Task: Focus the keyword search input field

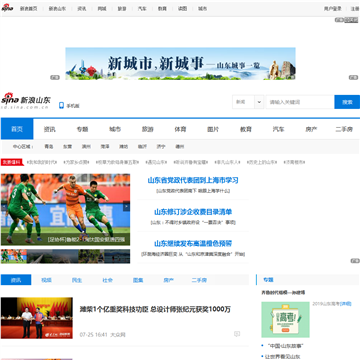Action: tap(300, 102)
